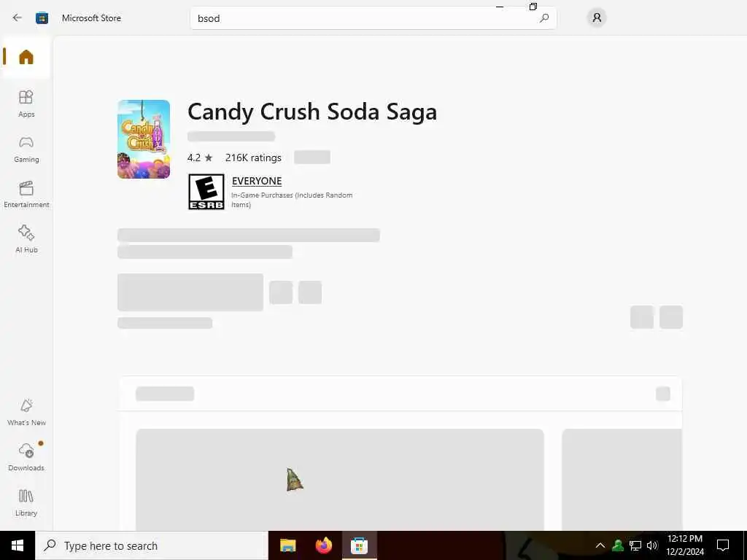Click the network icon in the tray
Viewport: 747px width, 560px height.
pos(635,545)
